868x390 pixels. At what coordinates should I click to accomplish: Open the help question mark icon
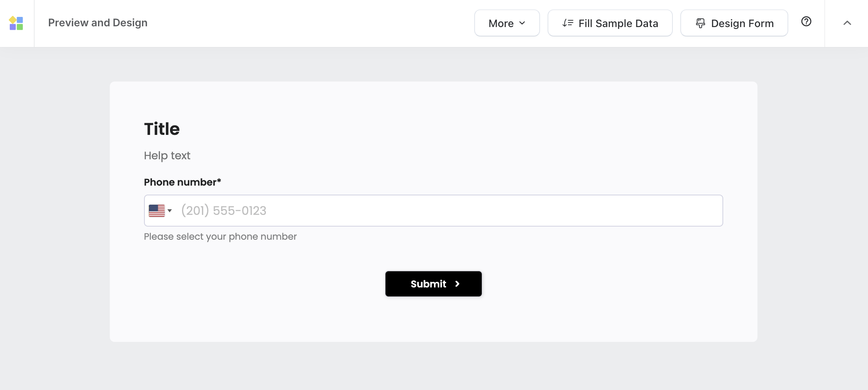(x=806, y=22)
